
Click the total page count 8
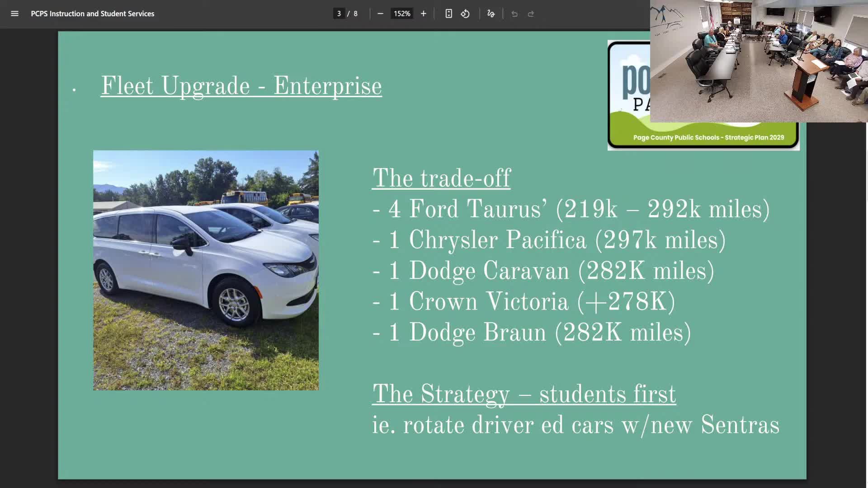[356, 14]
